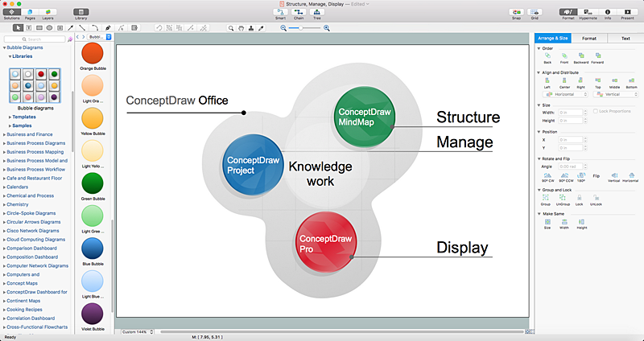Select the text box tool
Screen dimensions: 644x341
point(29,28)
